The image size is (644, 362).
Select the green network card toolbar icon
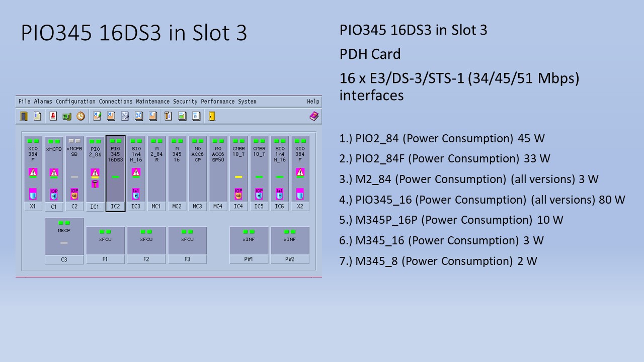(x=67, y=116)
